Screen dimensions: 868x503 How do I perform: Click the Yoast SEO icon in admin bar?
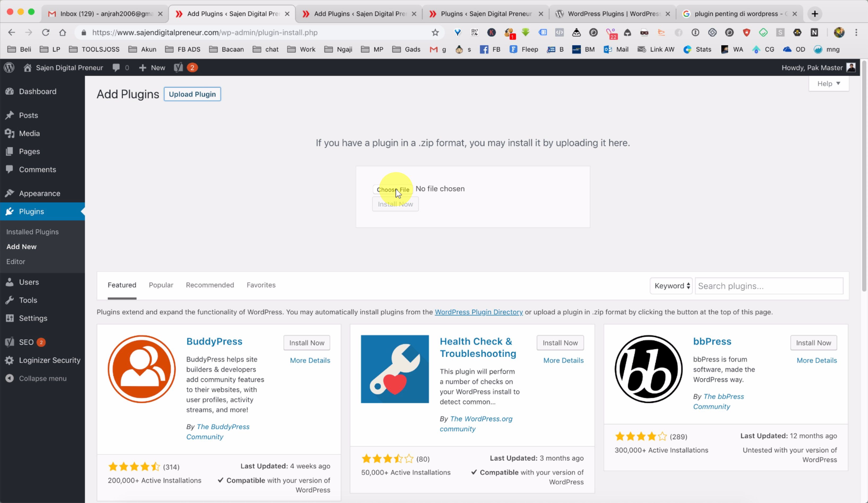178,67
